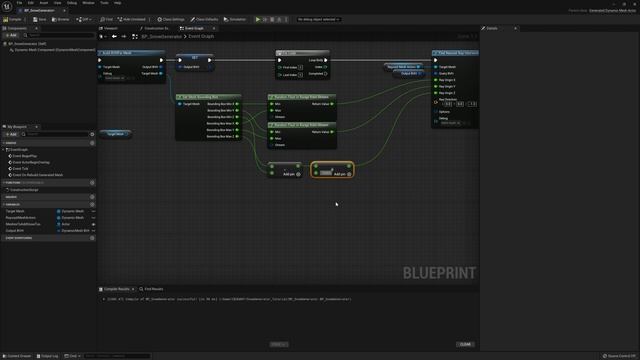Collapse the Graphs section

click(4, 143)
